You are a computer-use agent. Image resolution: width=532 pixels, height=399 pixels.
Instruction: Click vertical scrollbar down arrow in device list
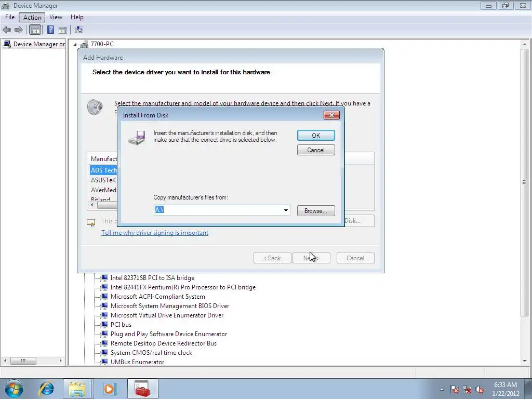(x=525, y=361)
